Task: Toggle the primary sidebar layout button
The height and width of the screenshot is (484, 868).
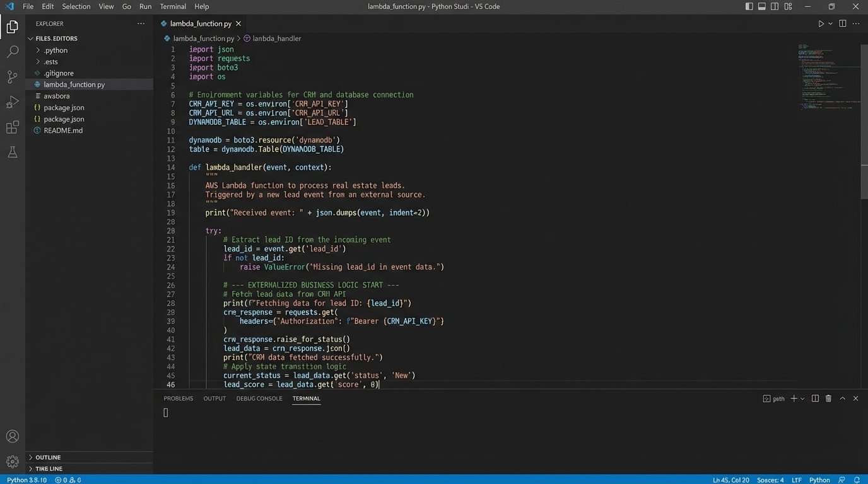Action: (749, 6)
